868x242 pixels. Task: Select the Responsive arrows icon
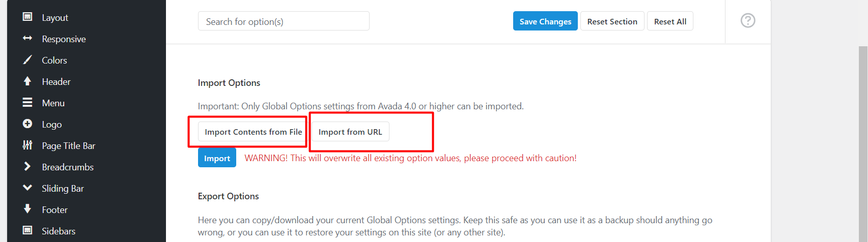coord(27,38)
